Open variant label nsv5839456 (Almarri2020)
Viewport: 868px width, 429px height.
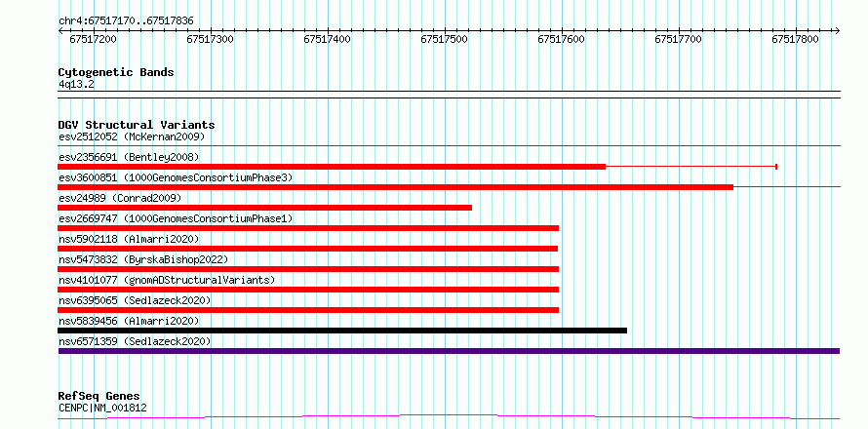coord(129,321)
